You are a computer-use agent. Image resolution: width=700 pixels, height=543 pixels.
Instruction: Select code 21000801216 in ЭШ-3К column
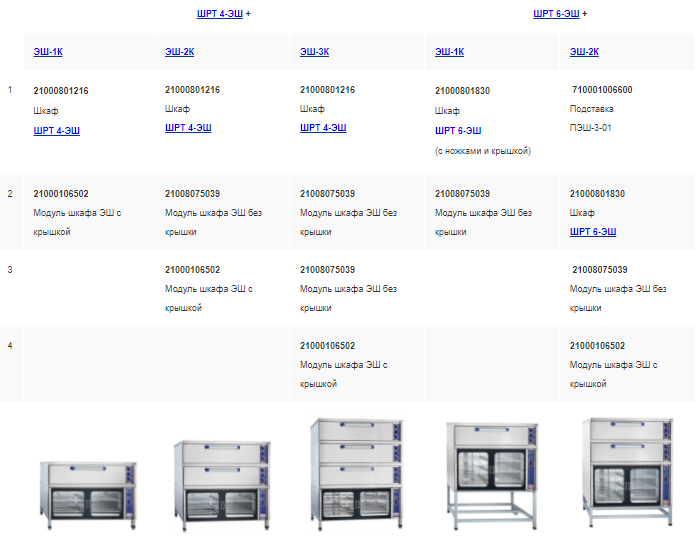tap(327, 90)
